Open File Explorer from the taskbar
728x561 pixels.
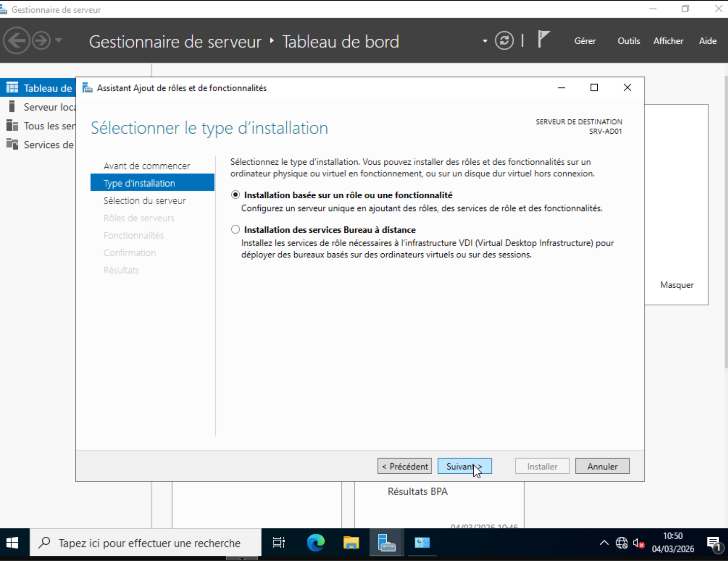pos(351,543)
